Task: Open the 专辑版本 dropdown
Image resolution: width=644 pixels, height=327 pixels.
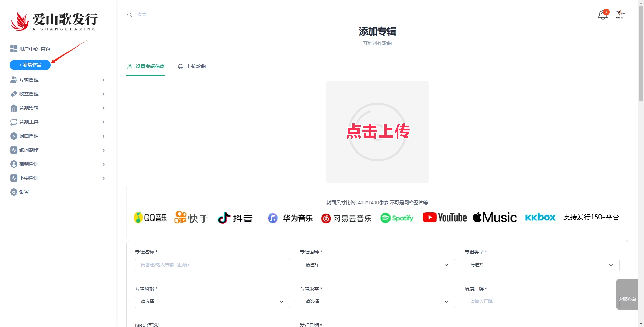Action: (377, 302)
